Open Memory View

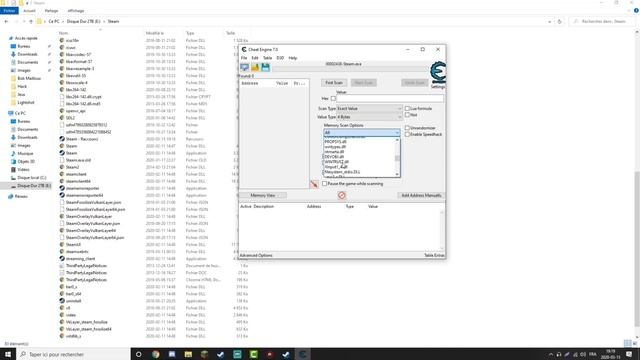(x=262, y=196)
